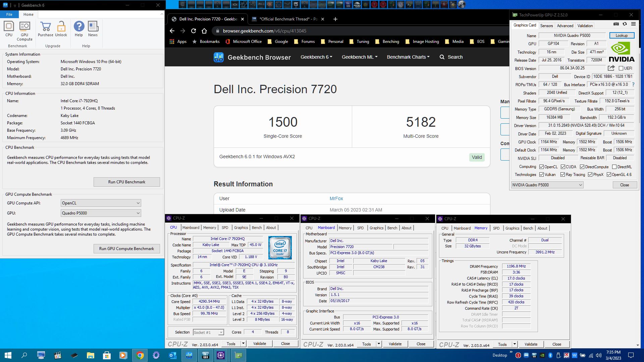This screenshot has height=362, width=644.
Task: Open the GPU-Z hamburger menu
Action: point(633,24)
